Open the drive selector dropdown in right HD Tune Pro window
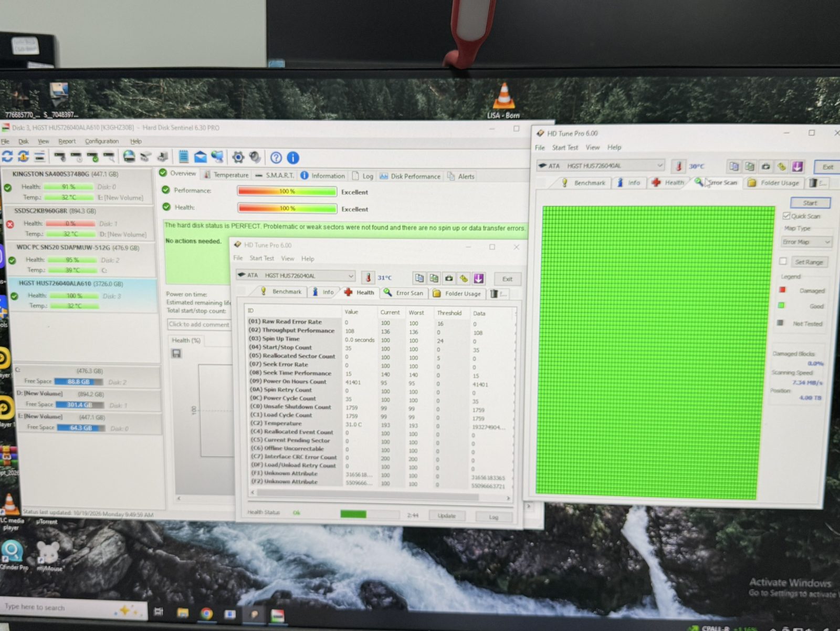 (x=600, y=165)
